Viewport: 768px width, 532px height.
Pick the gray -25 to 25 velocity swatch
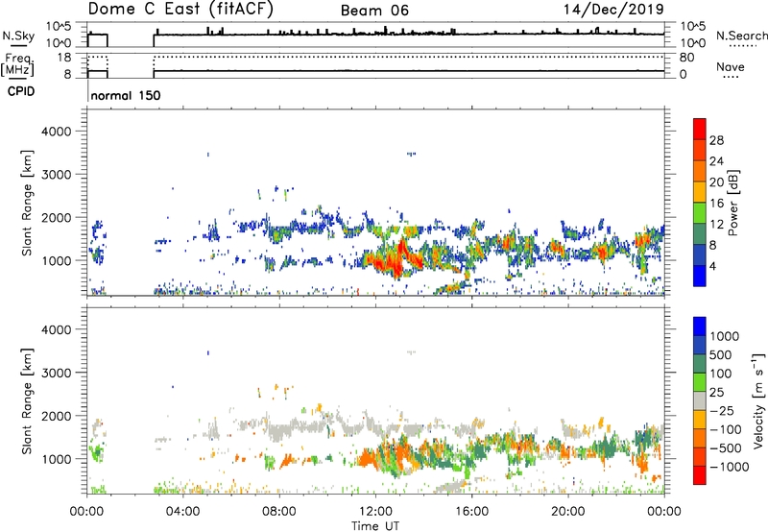click(700, 400)
